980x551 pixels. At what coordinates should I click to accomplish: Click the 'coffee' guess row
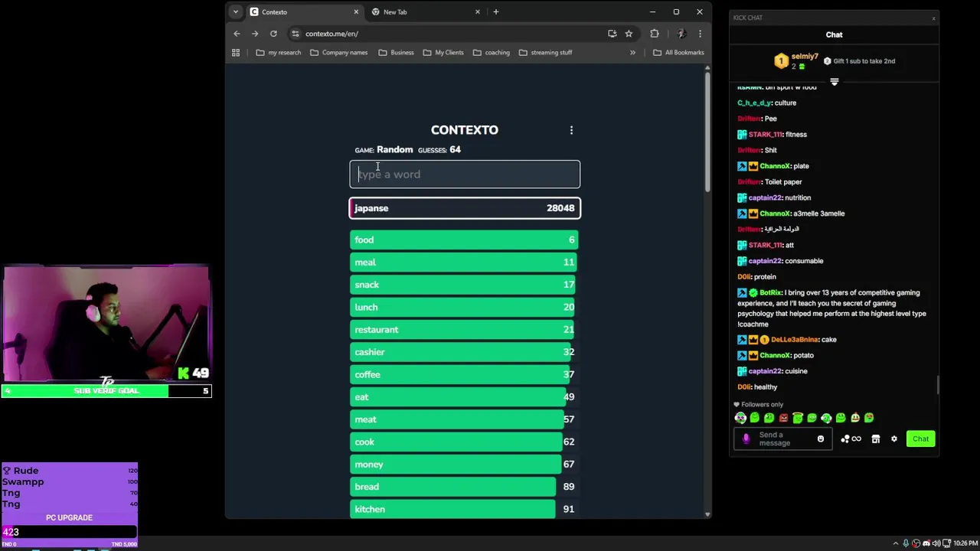point(464,374)
